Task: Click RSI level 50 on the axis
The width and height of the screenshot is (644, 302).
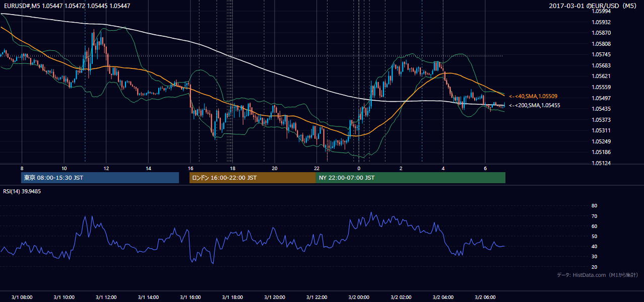Action: click(x=594, y=236)
